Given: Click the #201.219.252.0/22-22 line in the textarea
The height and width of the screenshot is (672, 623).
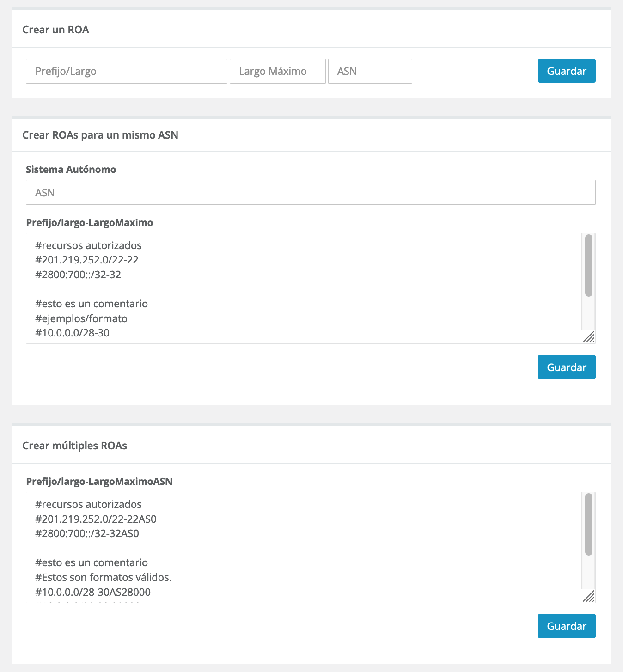Looking at the screenshot, I should 87,260.
